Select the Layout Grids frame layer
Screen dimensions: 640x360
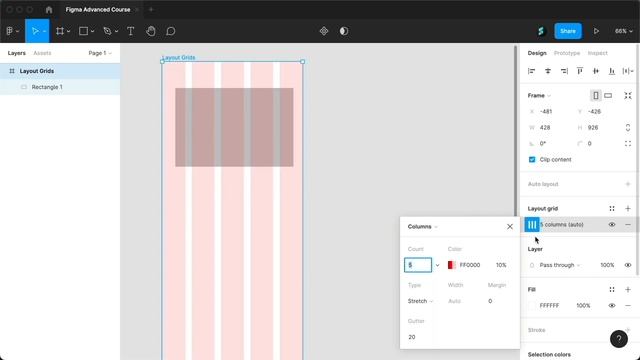pos(60,71)
